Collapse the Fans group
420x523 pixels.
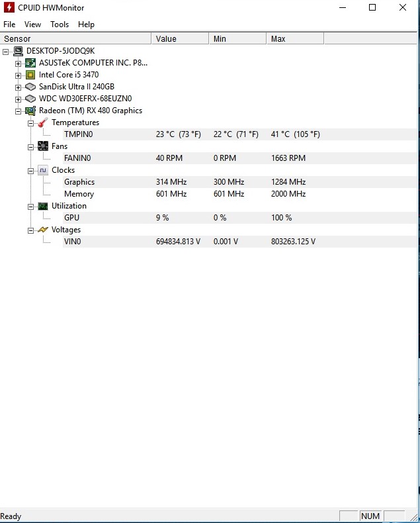click(x=30, y=147)
